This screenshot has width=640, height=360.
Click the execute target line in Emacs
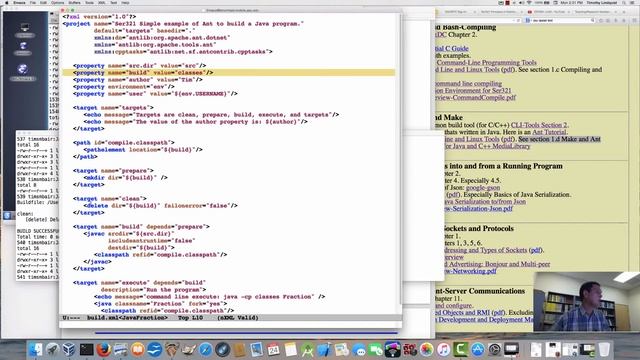point(140,282)
